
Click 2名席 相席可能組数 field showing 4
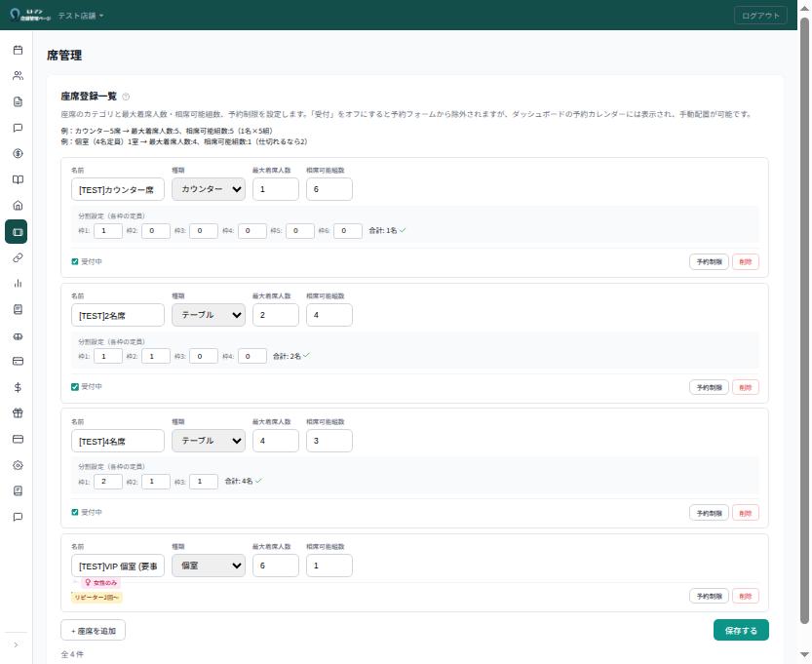pos(329,315)
